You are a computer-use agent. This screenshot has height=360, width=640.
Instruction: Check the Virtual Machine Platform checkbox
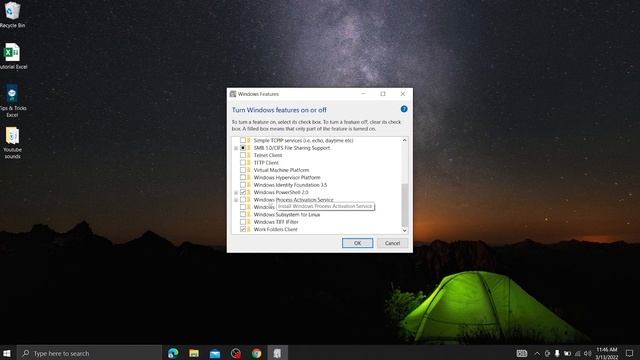click(243, 170)
